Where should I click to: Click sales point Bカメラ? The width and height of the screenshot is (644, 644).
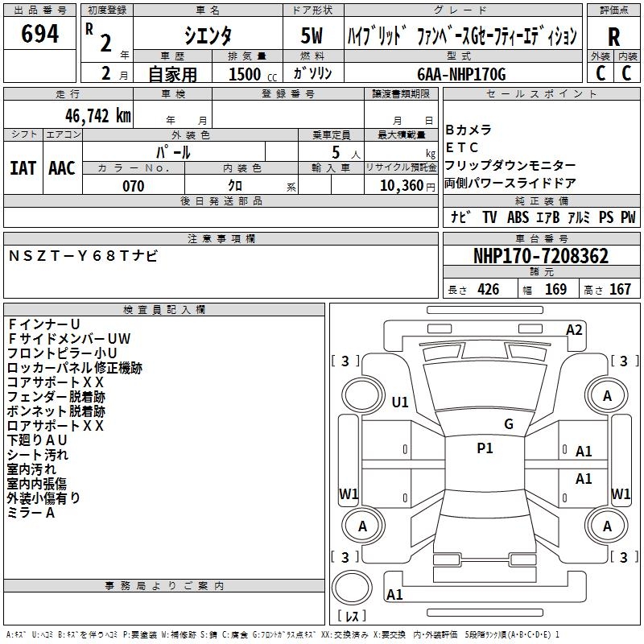[469, 130]
